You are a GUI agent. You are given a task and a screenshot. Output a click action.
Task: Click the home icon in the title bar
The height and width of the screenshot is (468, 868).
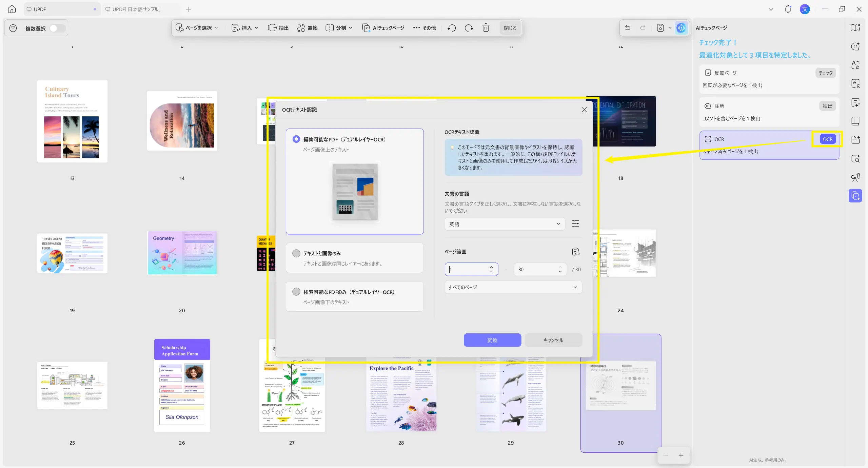(x=12, y=9)
